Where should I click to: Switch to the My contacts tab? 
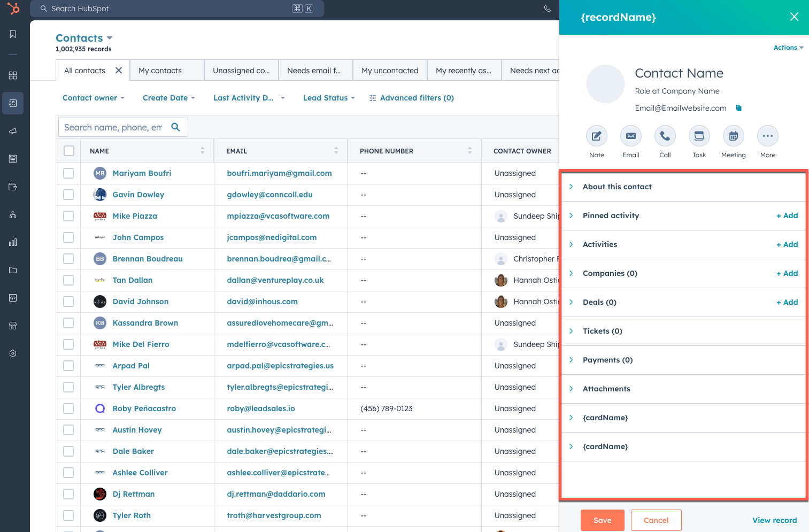[160, 70]
